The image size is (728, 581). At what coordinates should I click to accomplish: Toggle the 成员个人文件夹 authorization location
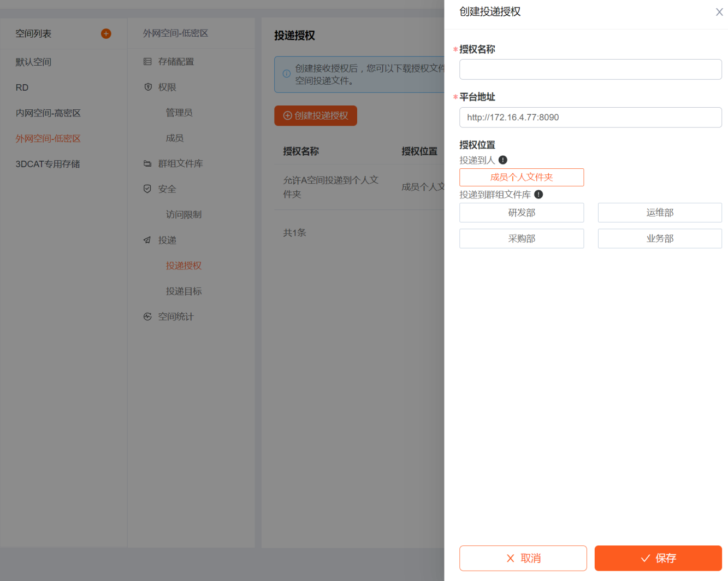point(522,177)
